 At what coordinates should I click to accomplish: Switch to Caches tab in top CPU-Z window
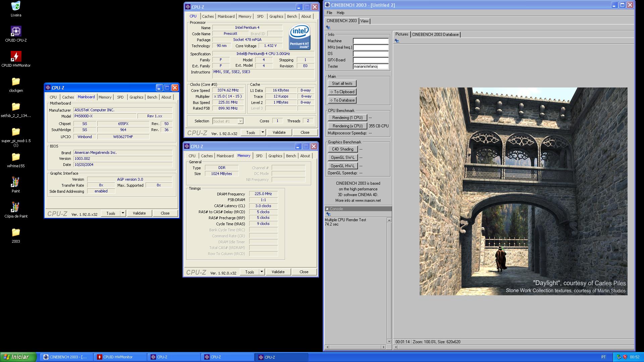pyautogui.click(x=208, y=16)
